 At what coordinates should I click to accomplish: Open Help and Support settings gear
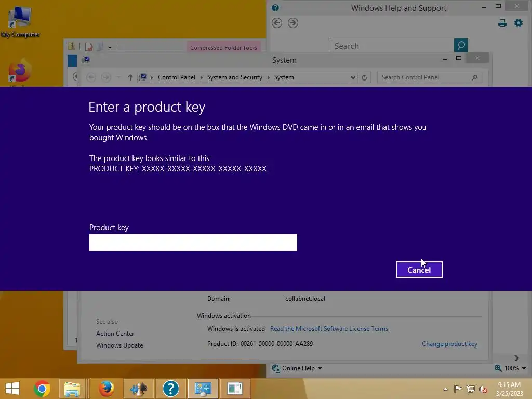click(x=518, y=23)
